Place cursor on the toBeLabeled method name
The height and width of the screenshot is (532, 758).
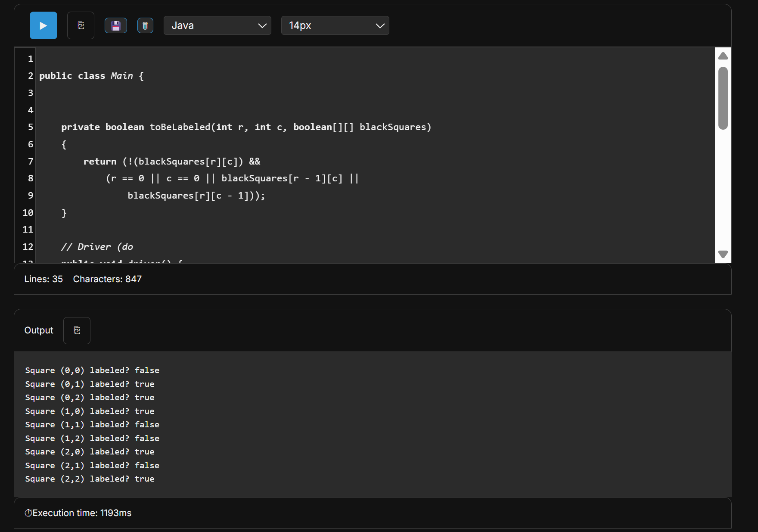click(180, 127)
